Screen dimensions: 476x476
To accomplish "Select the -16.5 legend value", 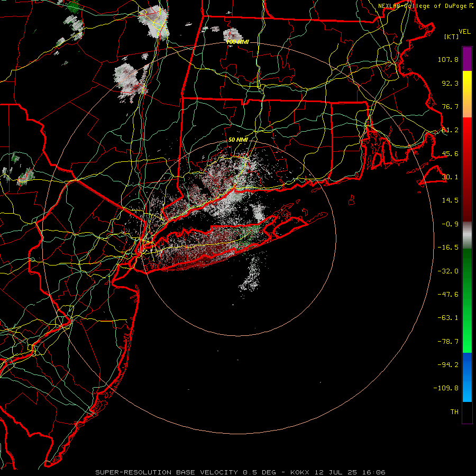I will pyautogui.click(x=448, y=248).
